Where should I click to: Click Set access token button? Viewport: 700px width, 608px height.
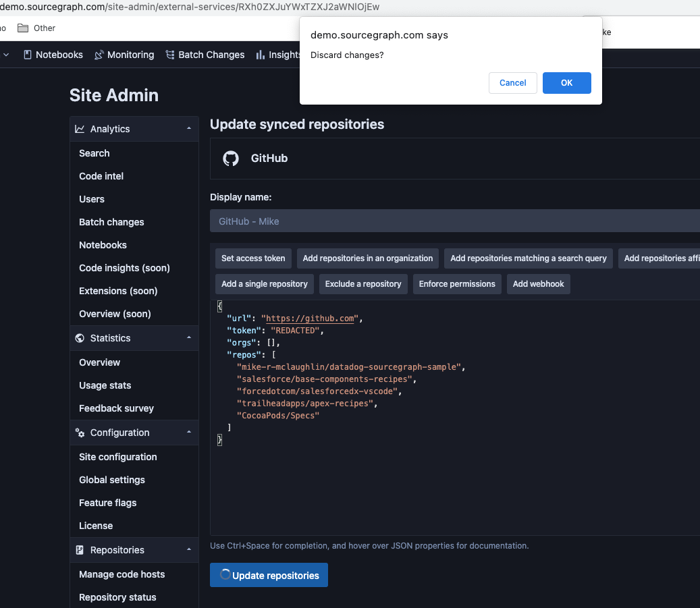pyautogui.click(x=253, y=258)
